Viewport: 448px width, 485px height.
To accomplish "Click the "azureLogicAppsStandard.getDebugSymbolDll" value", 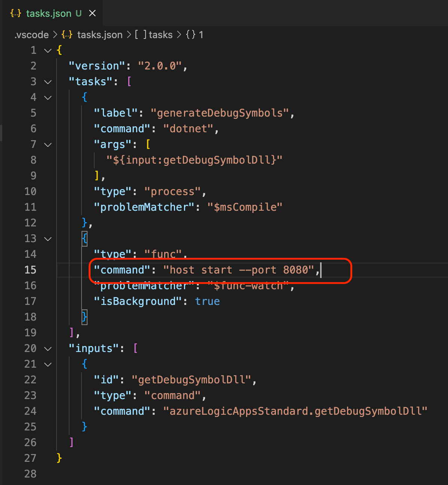I will 295,411.
